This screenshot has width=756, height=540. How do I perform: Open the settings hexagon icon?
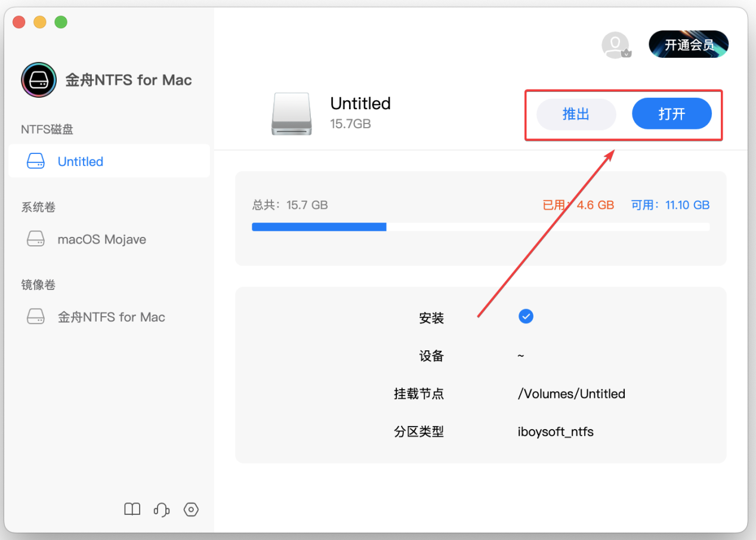click(x=191, y=509)
